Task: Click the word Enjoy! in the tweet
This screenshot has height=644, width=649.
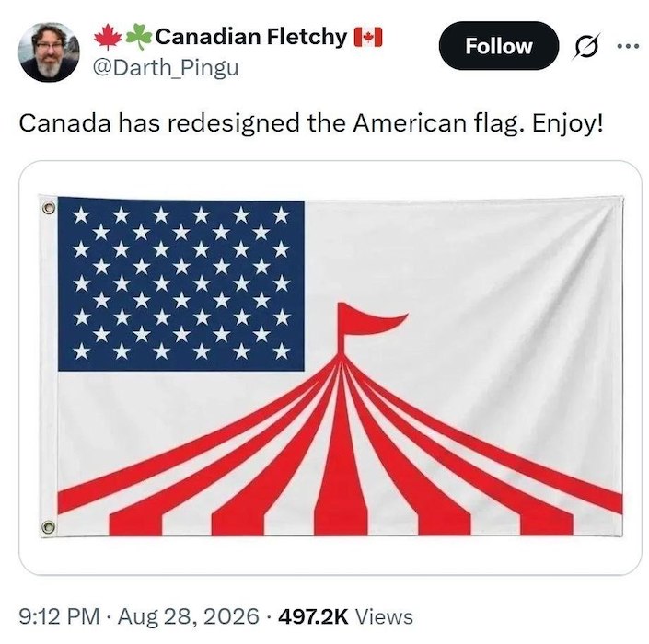Action: 567,123
